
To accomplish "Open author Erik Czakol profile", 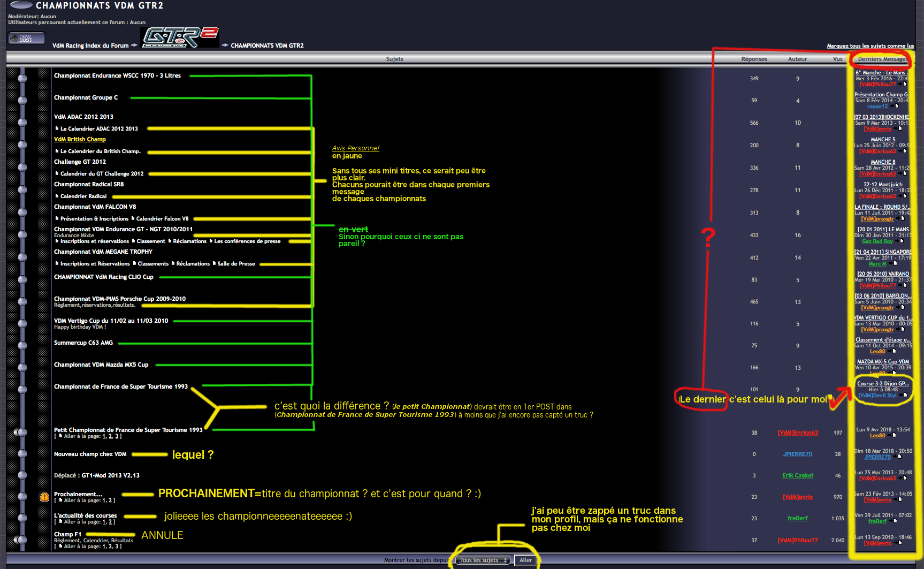I will pyautogui.click(x=797, y=475).
